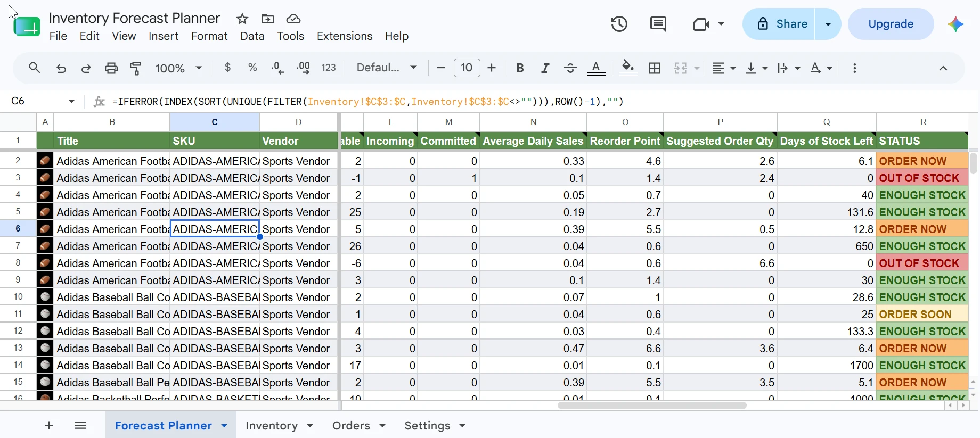Star the Inventory Forecast Planner document
Screen dimensions: 980x438
click(242, 19)
